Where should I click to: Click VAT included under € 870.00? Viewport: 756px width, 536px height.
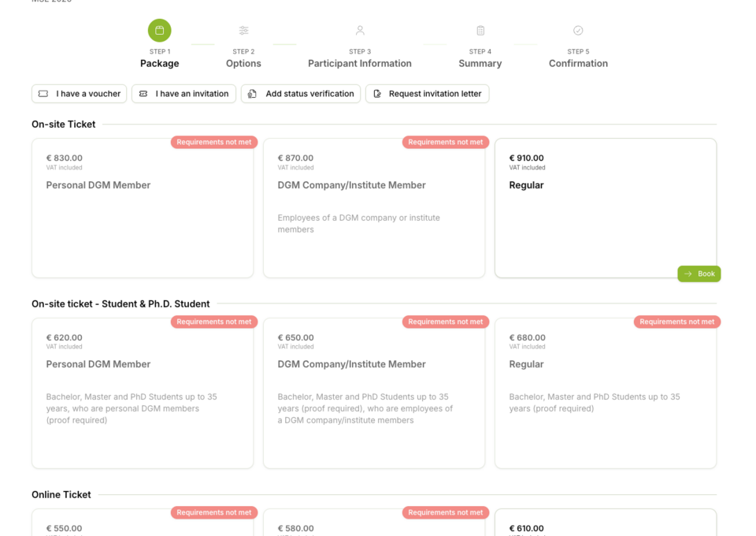(x=295, y=167)
